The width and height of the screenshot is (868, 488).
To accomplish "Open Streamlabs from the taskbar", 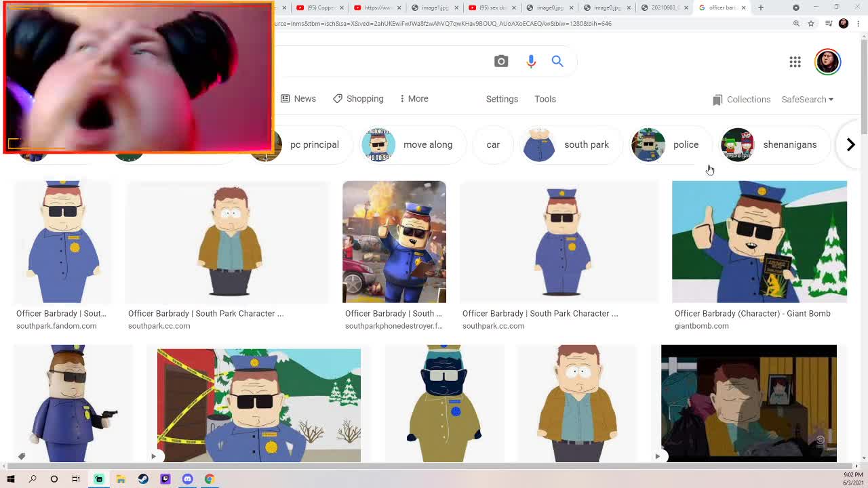I will coord(98,479).
